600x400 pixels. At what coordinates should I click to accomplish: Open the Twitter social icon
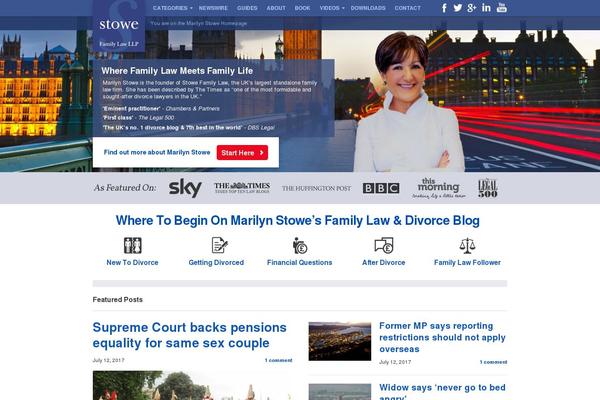coord(458,8)
